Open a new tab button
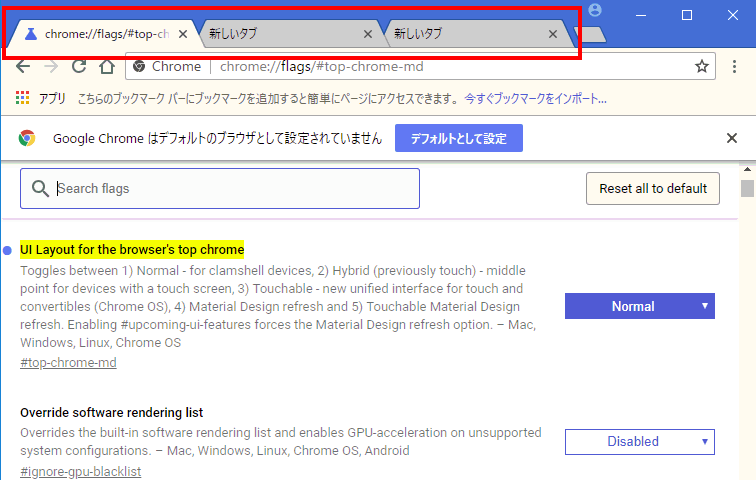This screenshot has width=756, height=480. (x=590, y=35)
